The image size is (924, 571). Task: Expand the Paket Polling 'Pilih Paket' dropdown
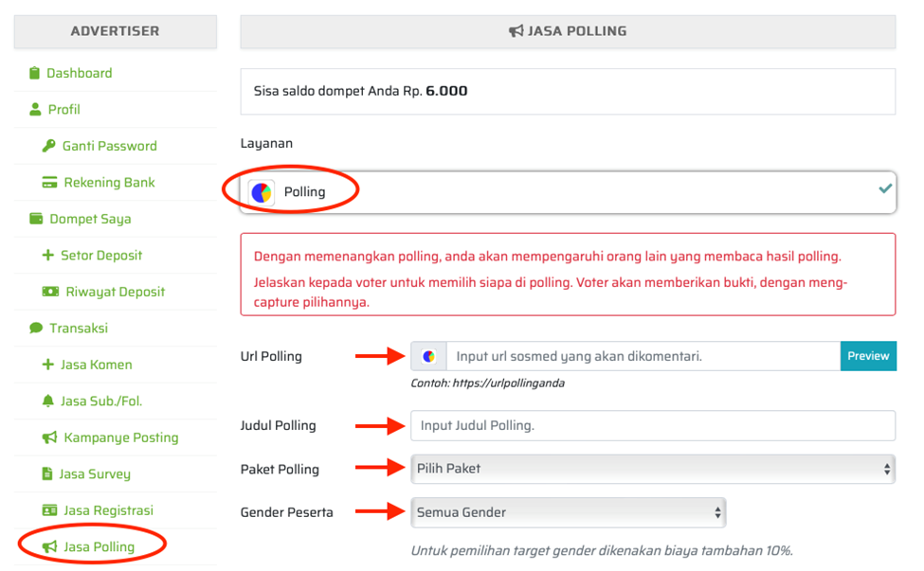point(653,468)
